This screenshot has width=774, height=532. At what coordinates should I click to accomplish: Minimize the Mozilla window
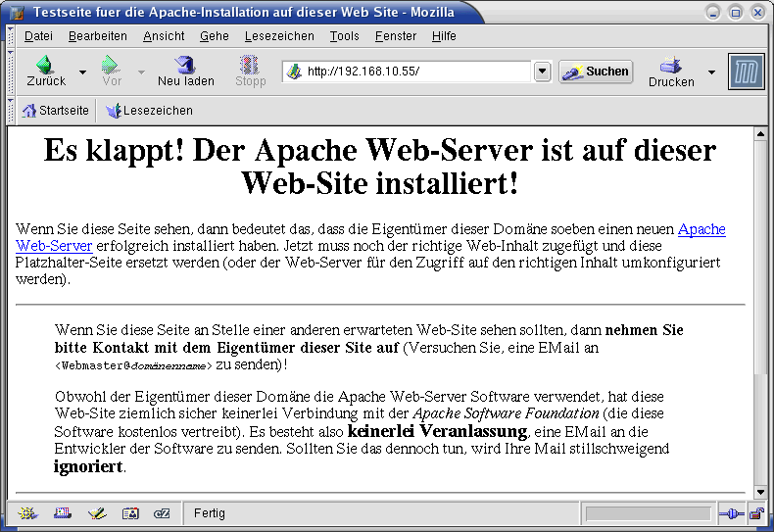713,13
